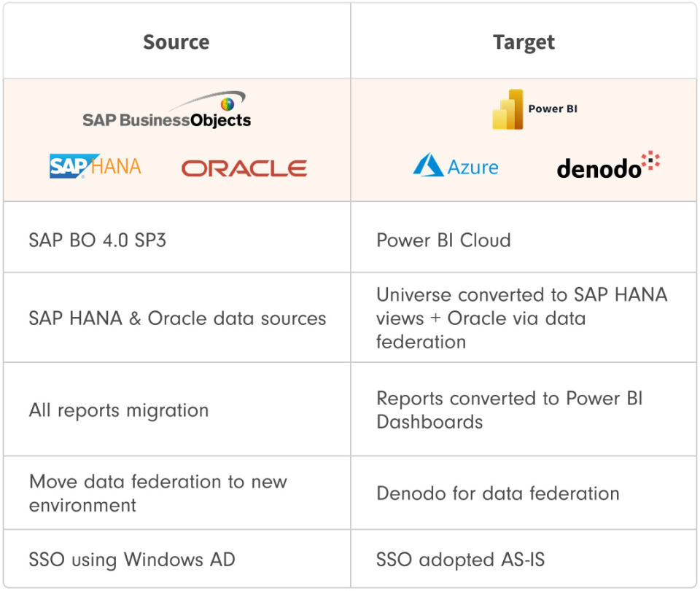700x591 pixels.
Task: Select the SSO adopted AS-IS cell
Action: point(460,559)
